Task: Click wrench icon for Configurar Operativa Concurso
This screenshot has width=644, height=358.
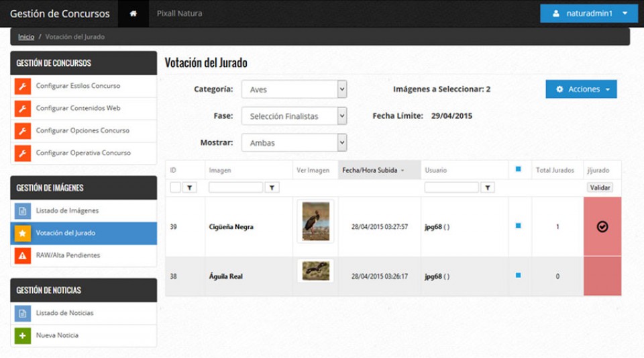Action: click(23, 153)
